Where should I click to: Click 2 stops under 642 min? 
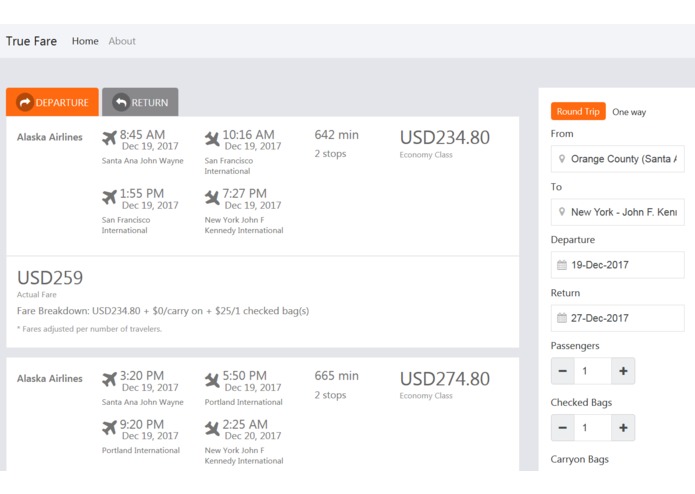[330, 154]
